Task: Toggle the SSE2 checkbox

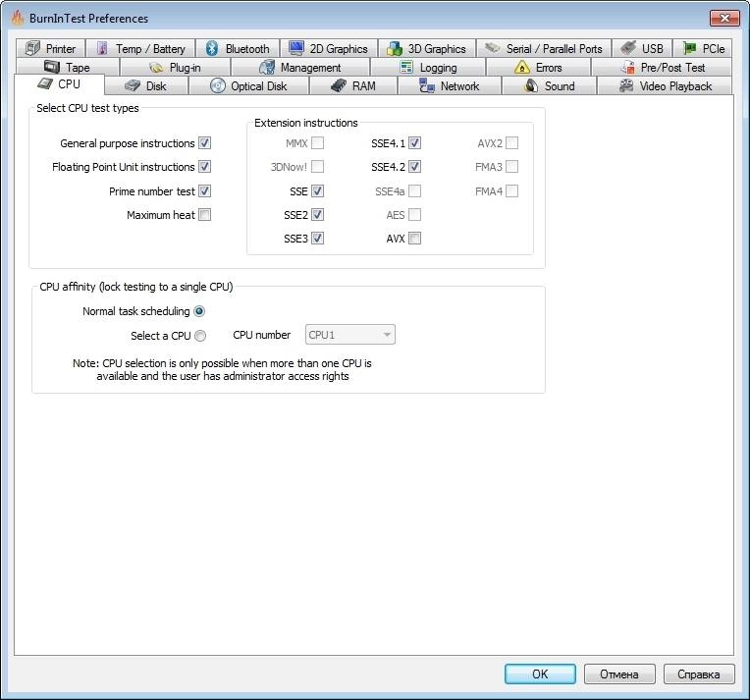Action: pyautogui.click(x=318, y=215)
